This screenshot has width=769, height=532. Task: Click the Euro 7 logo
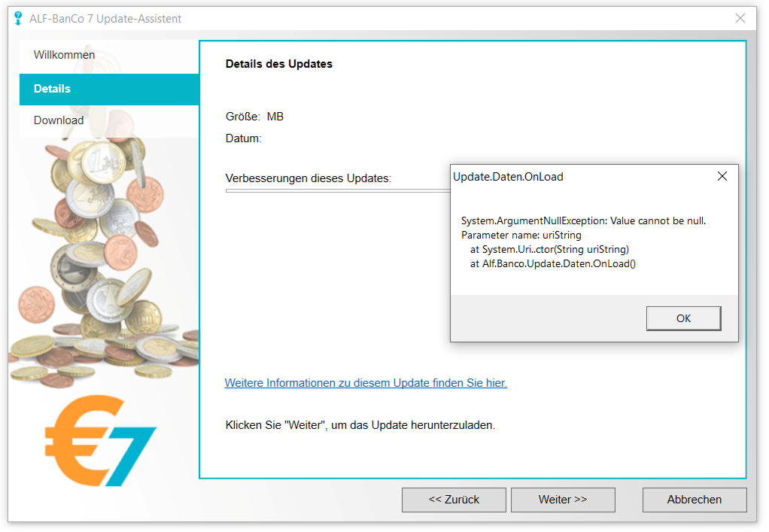click(x=100, y=441)
